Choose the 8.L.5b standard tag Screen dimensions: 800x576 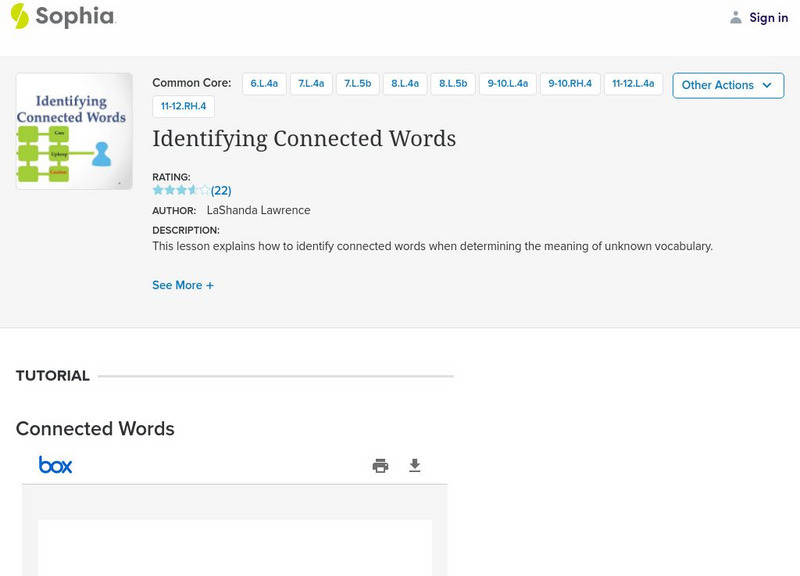coord(453,84)
